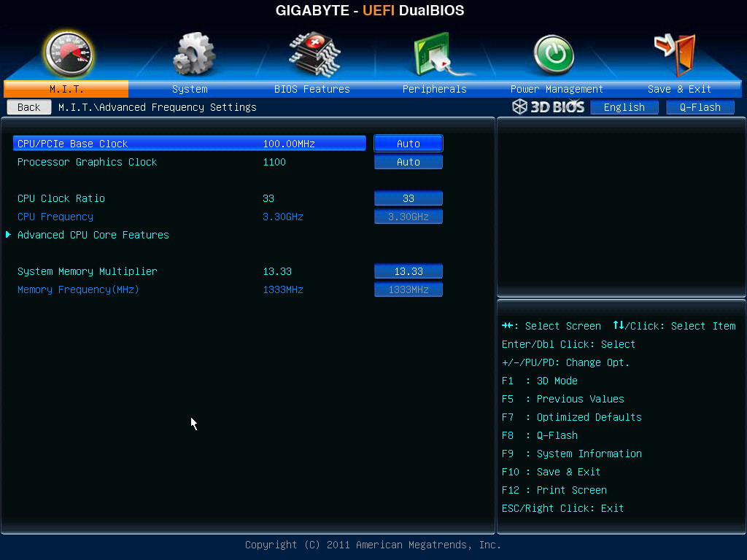Viewport: 747px width, 560px height.
Task: Edit the CPU Clock Ratio value box
Action: (x=409, y=198)
